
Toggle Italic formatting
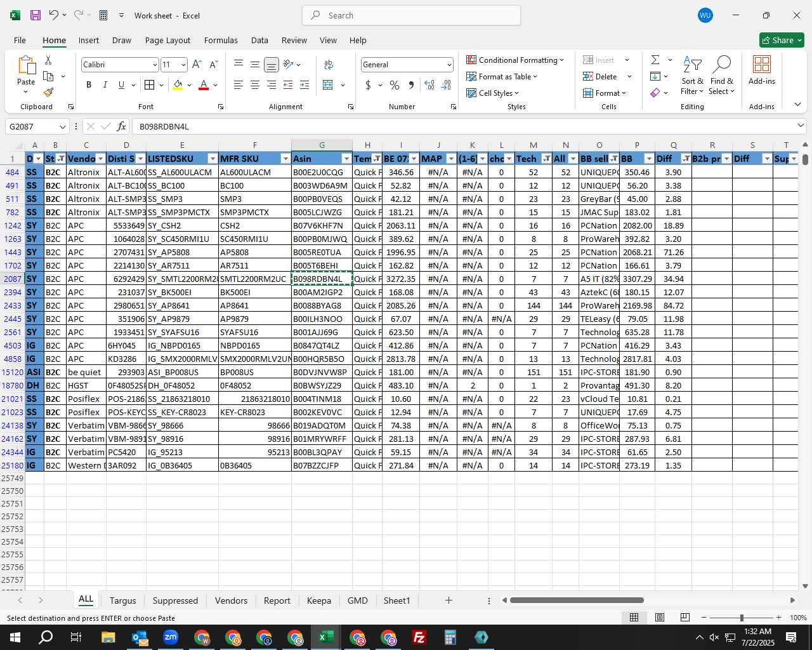[x=105, y=85]
